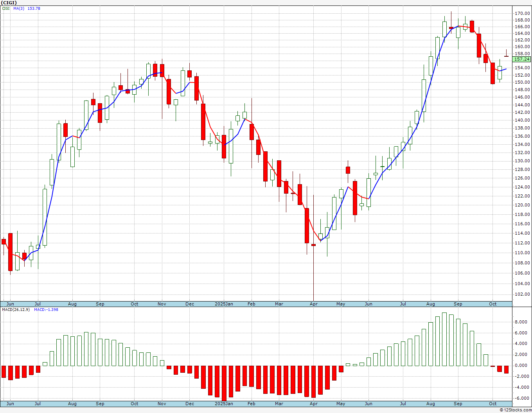Click the 8.000 MACD axis label
The height and width of the screenshot is (413, 532).
521,322
